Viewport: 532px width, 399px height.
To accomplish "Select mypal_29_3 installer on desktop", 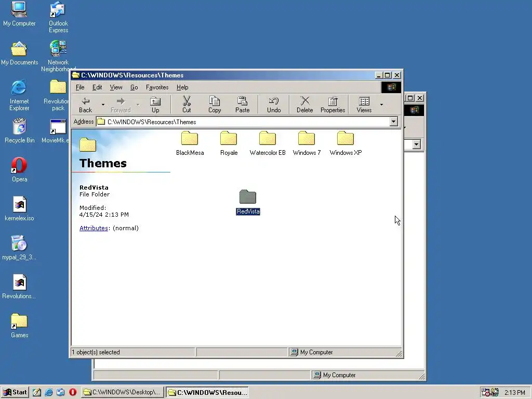I will (x=19, y=248).
